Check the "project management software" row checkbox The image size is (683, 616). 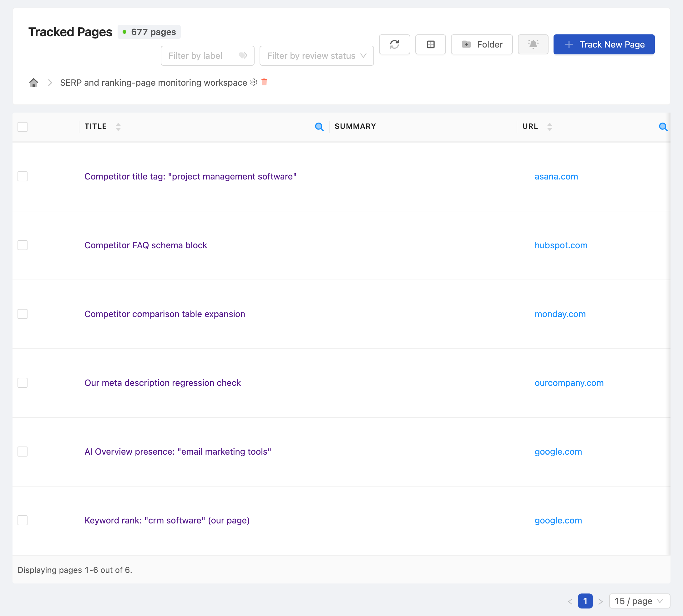(23, 176)
